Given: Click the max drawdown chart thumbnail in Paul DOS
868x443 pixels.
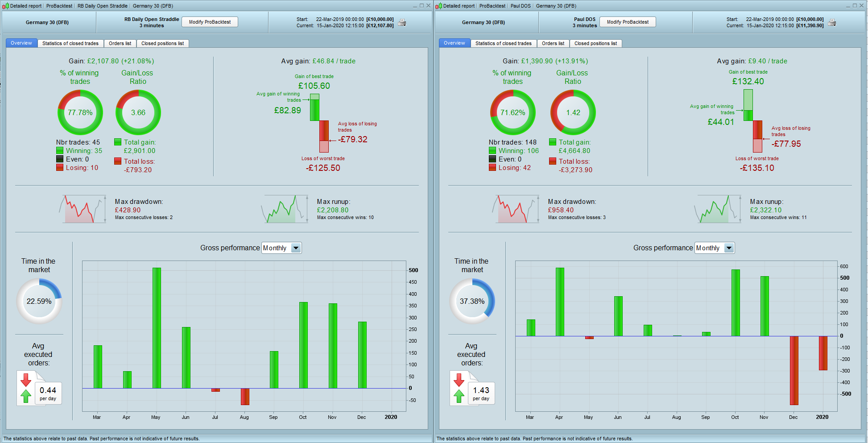Looking at the screenshot, I should (516, 209).
